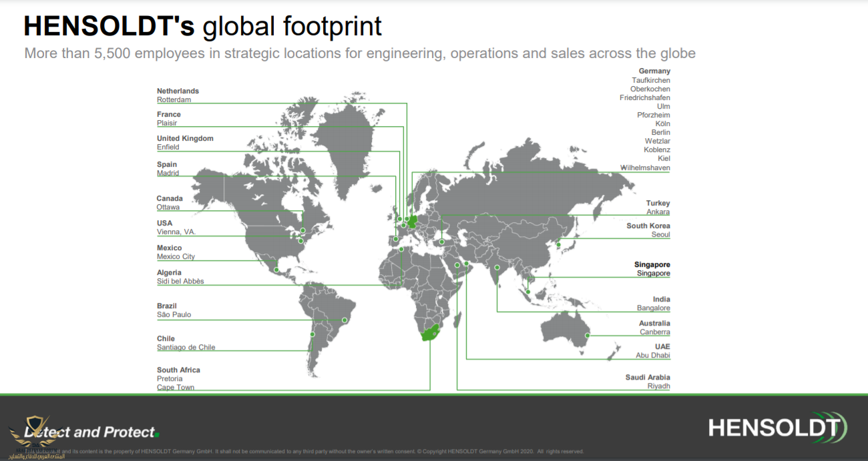Screen dimensions: 868x461
Task: Click the Mexico City map marker
Action: tap(276, 270)
